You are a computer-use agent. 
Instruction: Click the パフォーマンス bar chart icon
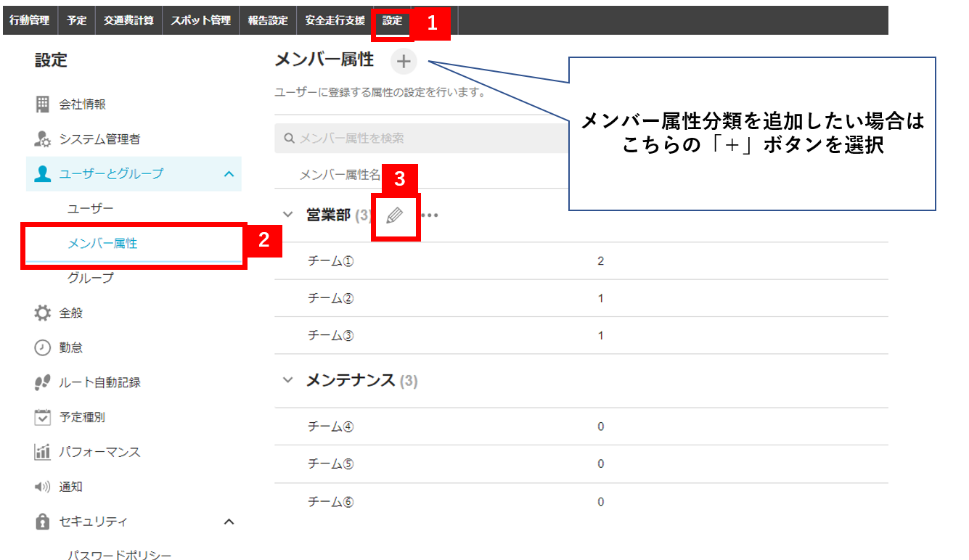[43, 452]
